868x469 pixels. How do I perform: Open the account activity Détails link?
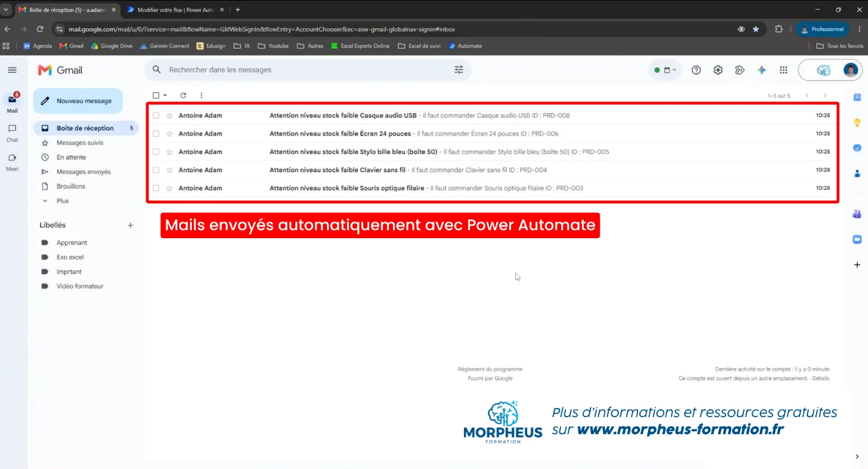tap(821, 379)
